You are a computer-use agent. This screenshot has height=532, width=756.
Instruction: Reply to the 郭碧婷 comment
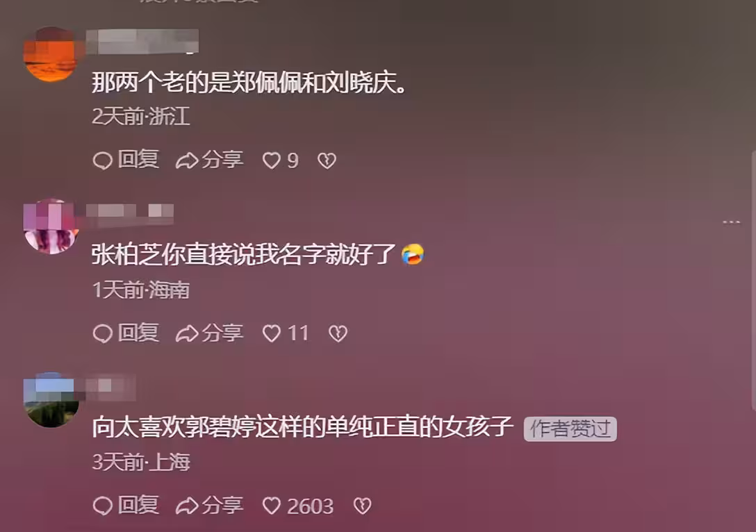(126, 506)
